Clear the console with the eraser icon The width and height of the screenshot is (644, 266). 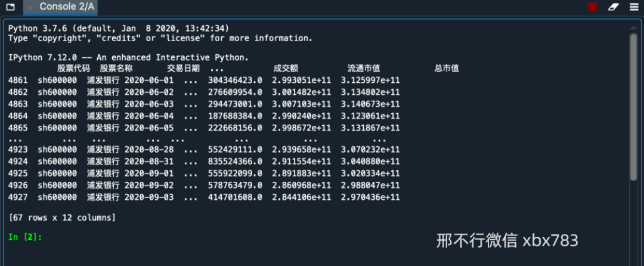(x=613, y=7)
